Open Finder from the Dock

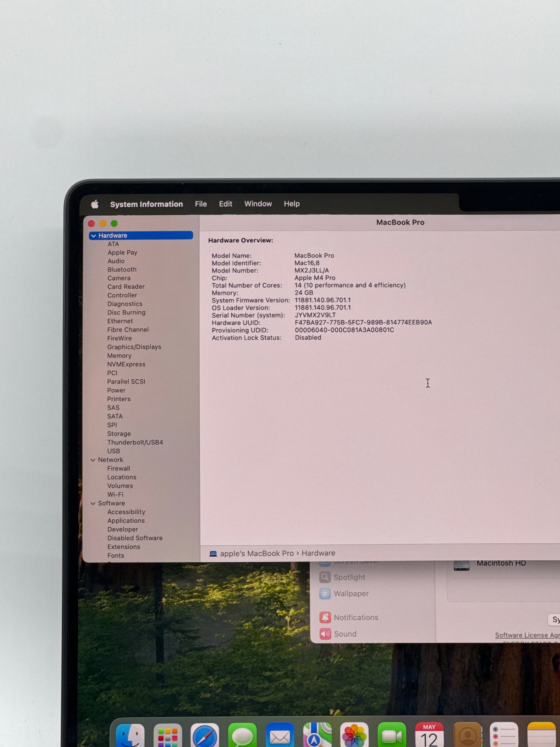pos(130,735)
